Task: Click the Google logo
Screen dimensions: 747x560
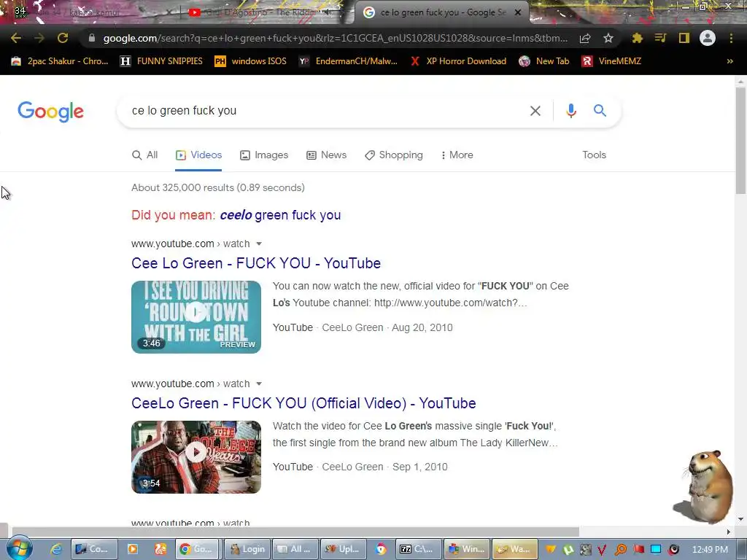Action: coord(50,112)
